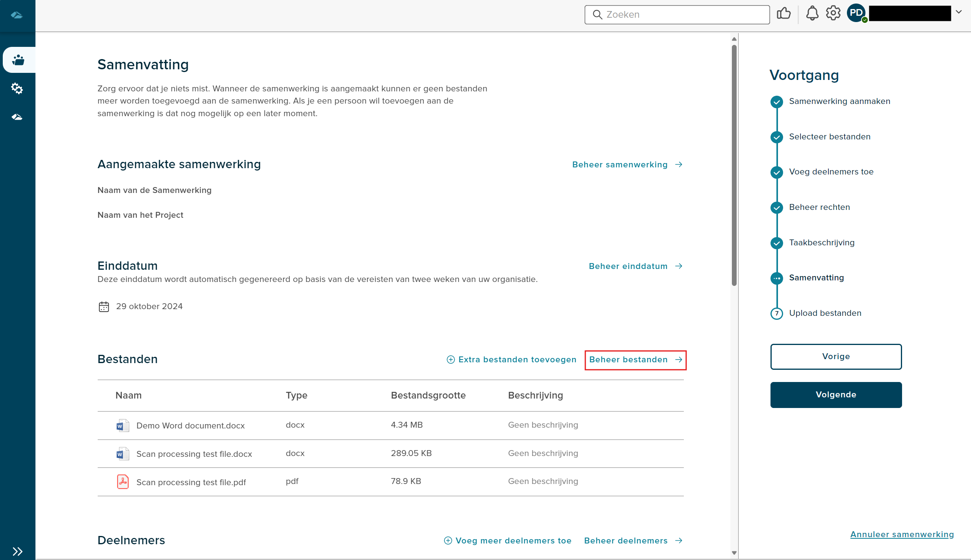971x560 pixels.
Task: Select file name Demo Word document.docx
Action: click(x=191, y=426)
